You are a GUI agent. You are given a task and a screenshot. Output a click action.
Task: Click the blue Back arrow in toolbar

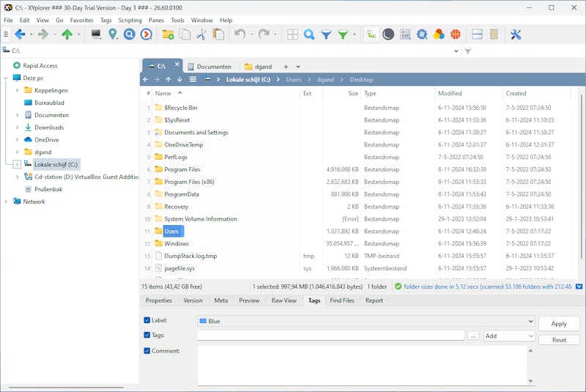(x=19, y=34)
